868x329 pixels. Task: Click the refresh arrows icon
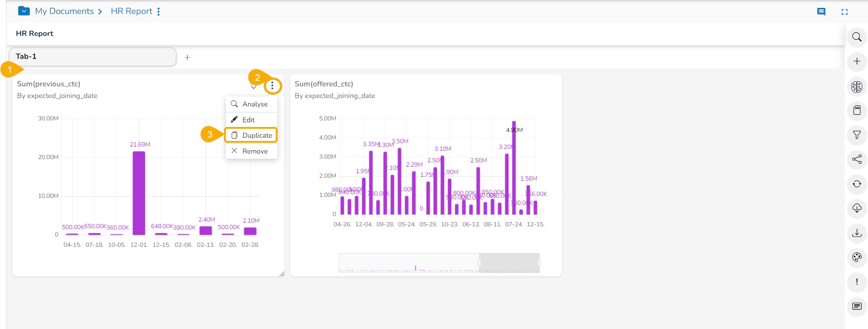pyautogui.click(x=857, y=184)
